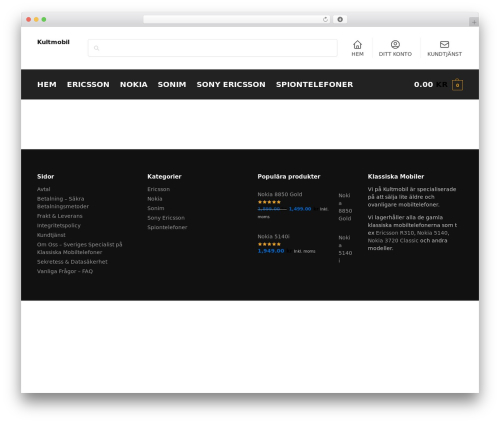Click the 0.00 KR cart total
500x423 pixels.
pos(431,85)
